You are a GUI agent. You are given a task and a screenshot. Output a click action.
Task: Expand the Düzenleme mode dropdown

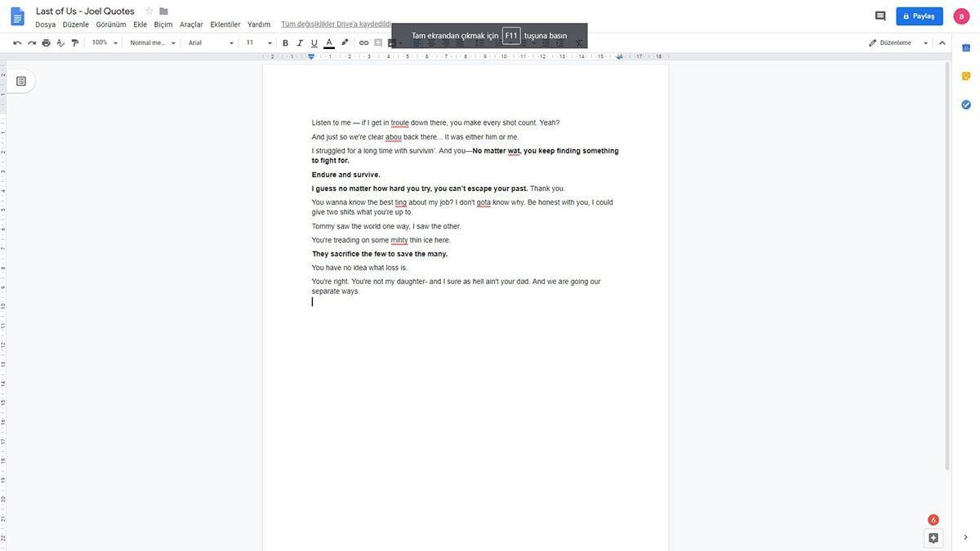click(924, 40)
